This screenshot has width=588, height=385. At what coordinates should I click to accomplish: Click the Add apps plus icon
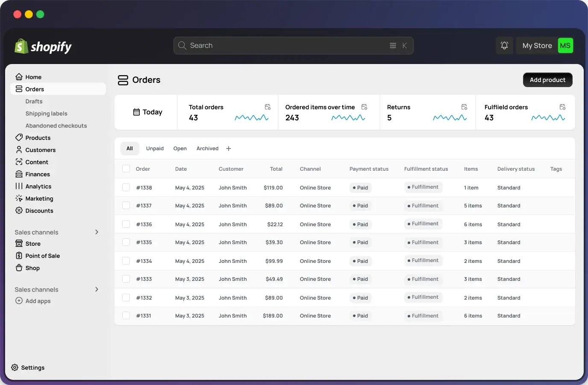[19, 301]
